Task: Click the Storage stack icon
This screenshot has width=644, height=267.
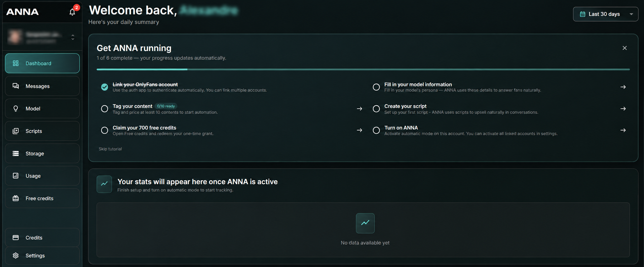Action: (16, 154)
